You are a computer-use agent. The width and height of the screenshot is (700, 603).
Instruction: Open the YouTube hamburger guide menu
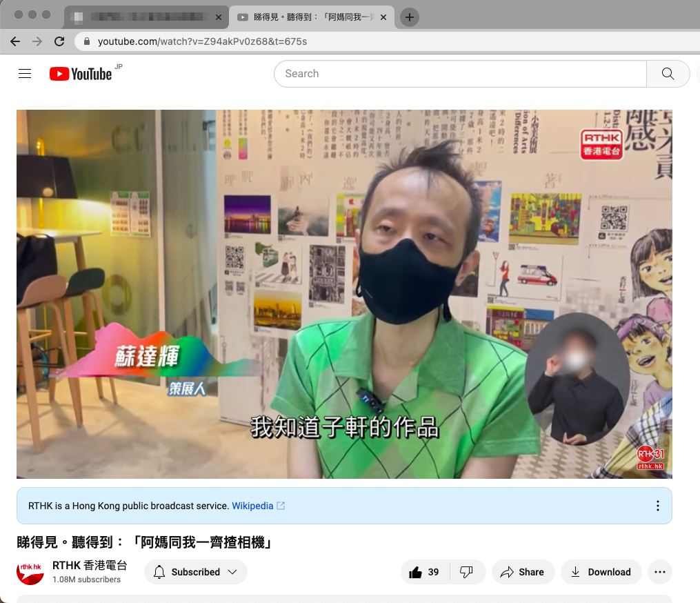[x=25, y=74]
